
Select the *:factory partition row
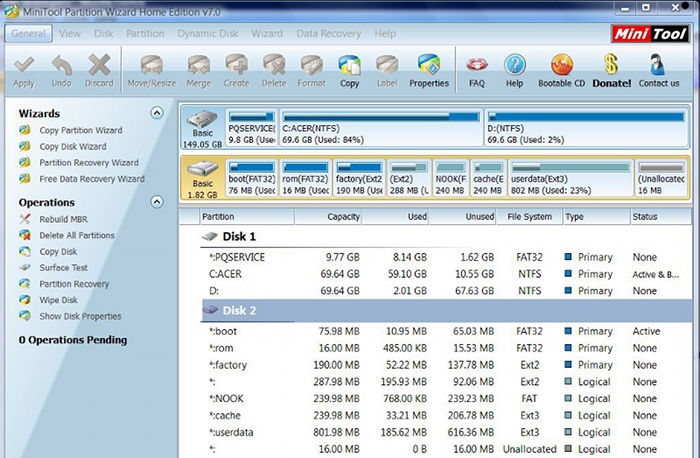(x=446, y=365)
